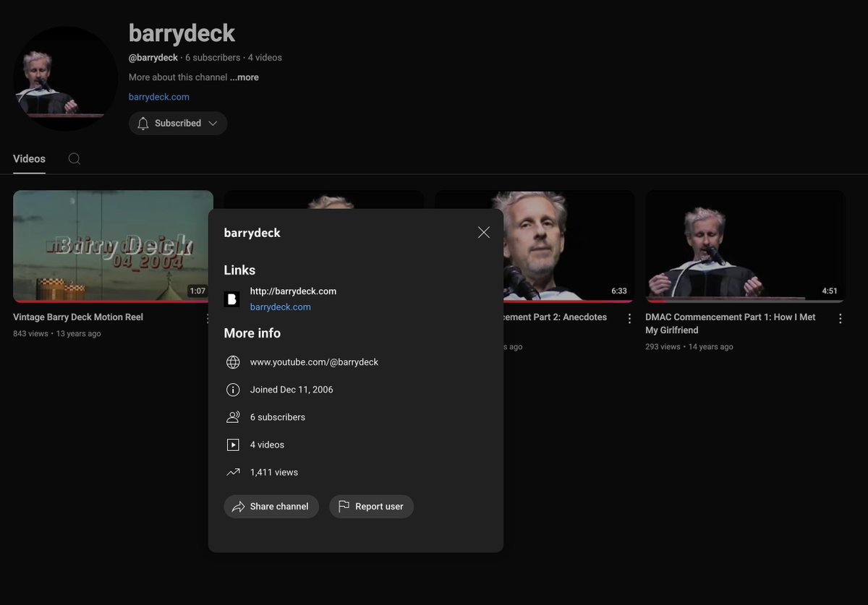Click the Report user button
868x605 pixels.
371,507
